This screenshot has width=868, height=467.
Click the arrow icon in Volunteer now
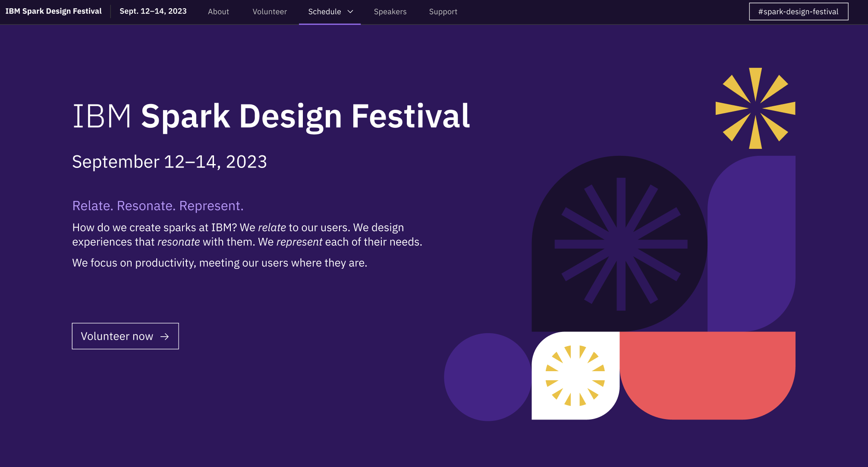[x=164, y=337]
